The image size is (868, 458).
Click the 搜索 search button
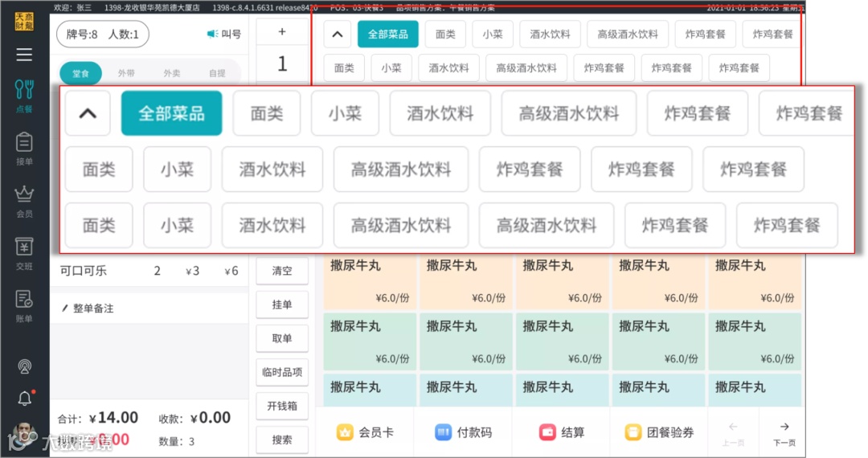[282, 440]
